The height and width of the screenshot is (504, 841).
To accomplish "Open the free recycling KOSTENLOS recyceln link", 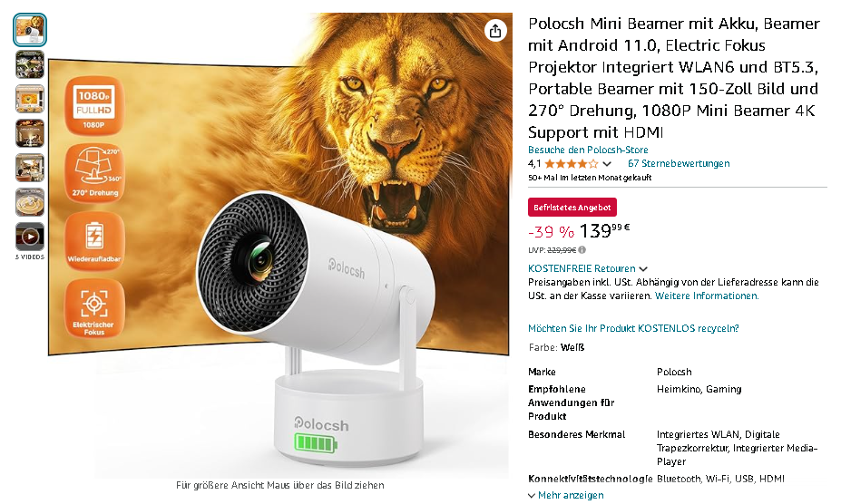I will 633,328.
